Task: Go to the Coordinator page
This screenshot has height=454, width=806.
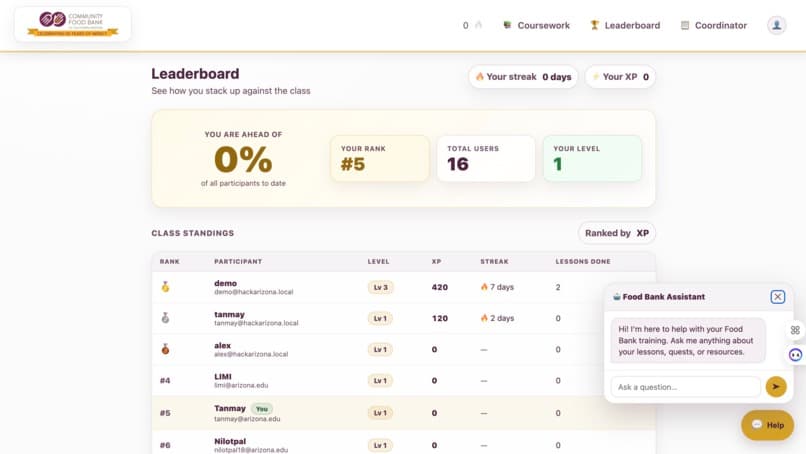Action: coord(713,25)
